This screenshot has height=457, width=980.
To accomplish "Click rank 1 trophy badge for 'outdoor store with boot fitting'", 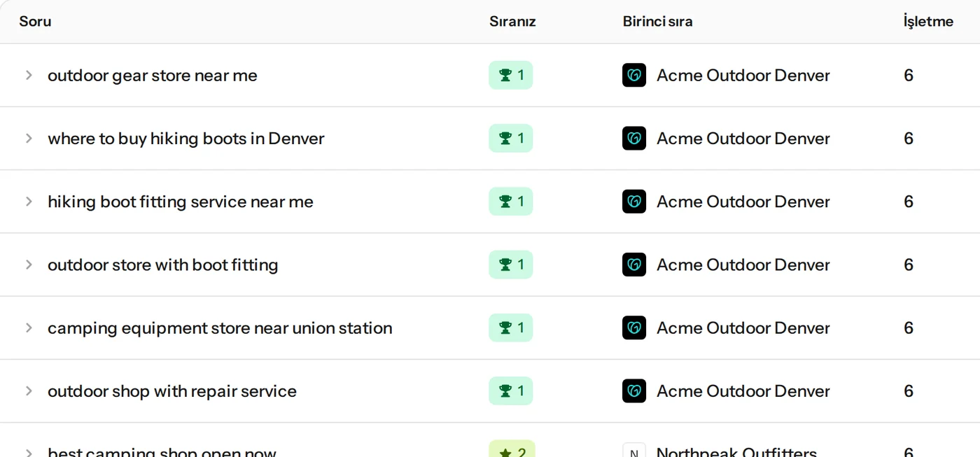I will pos(511,265).
